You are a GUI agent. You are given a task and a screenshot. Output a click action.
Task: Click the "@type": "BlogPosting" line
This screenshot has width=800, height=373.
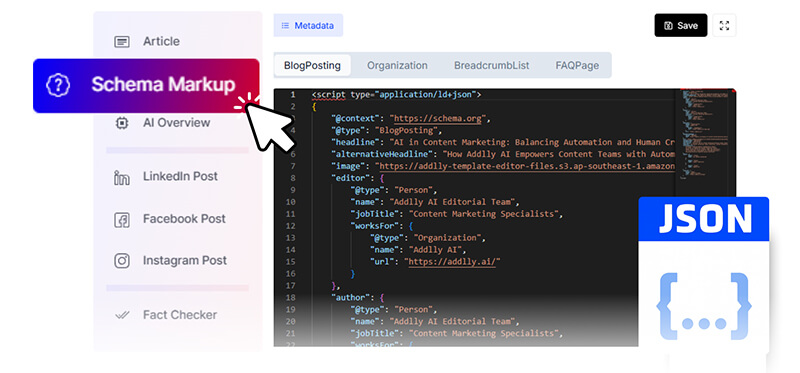(388, 130)
